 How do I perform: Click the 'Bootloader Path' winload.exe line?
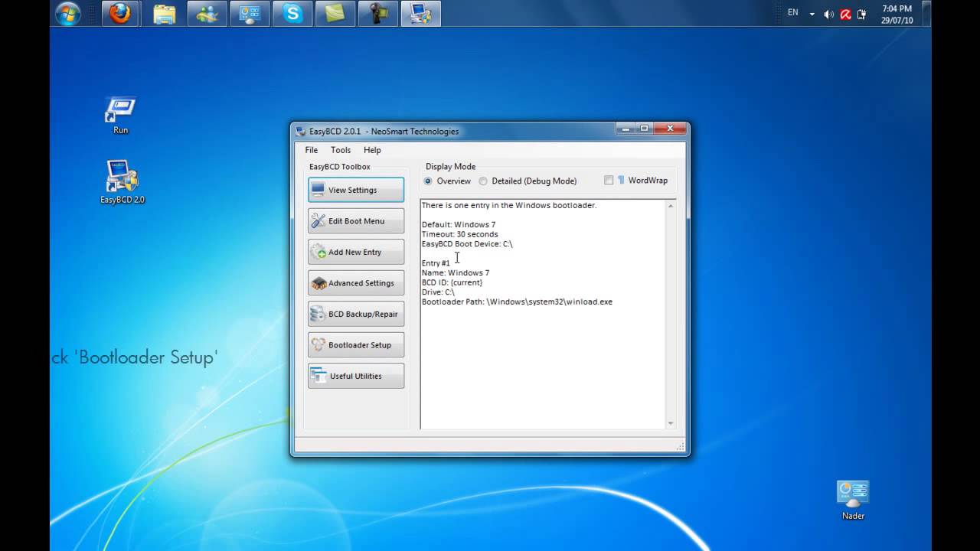[518, 302]
